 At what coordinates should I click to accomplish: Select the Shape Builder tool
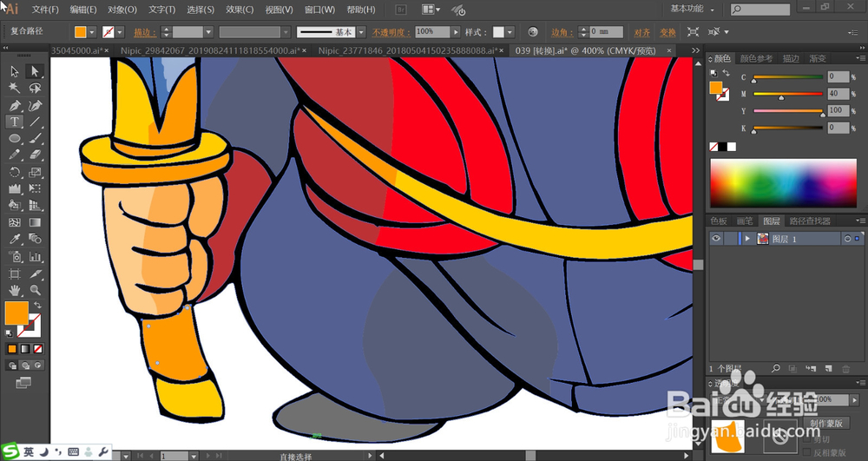pos(15,206)
